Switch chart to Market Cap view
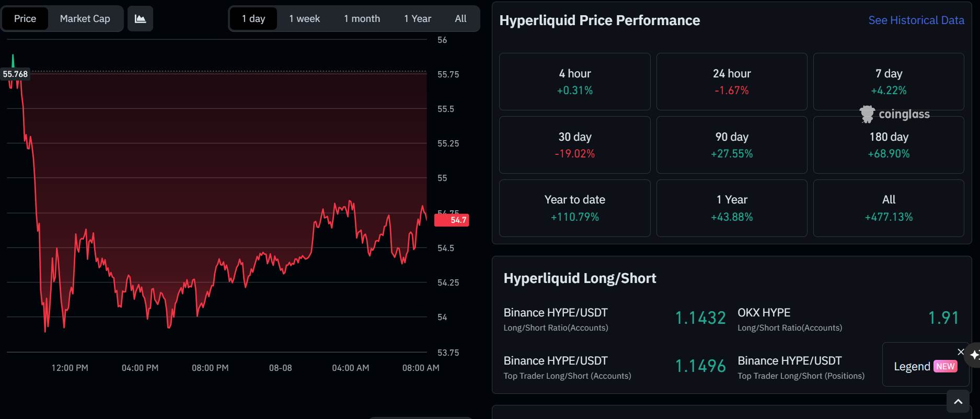The width and height of the screenshot is (980, 419). point(85,19)
